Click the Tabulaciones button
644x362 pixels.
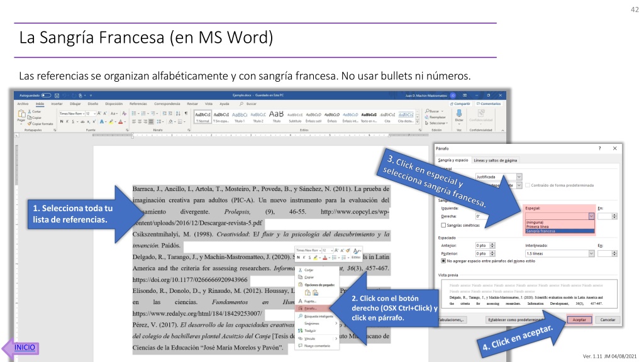pos(452,320)
